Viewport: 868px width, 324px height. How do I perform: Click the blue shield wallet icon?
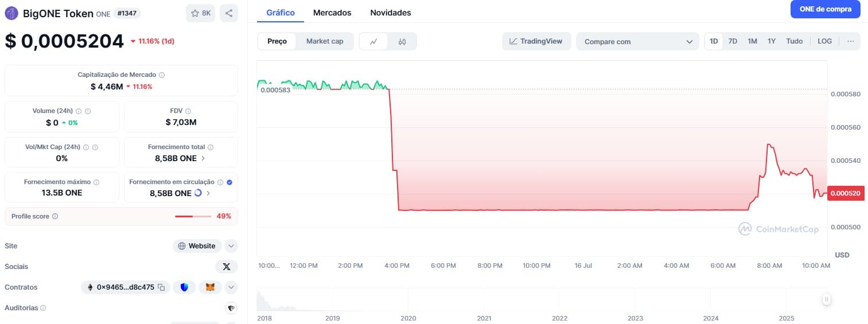pos(184,287)
